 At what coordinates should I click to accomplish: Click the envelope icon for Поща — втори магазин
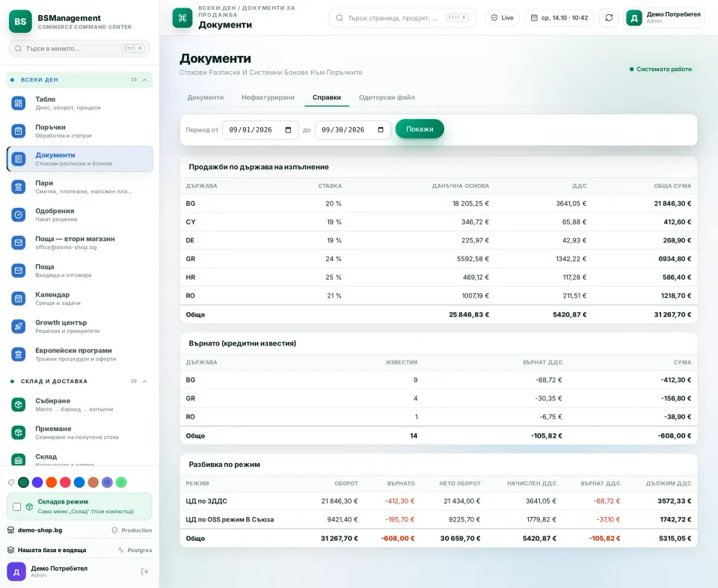point(18,242)
